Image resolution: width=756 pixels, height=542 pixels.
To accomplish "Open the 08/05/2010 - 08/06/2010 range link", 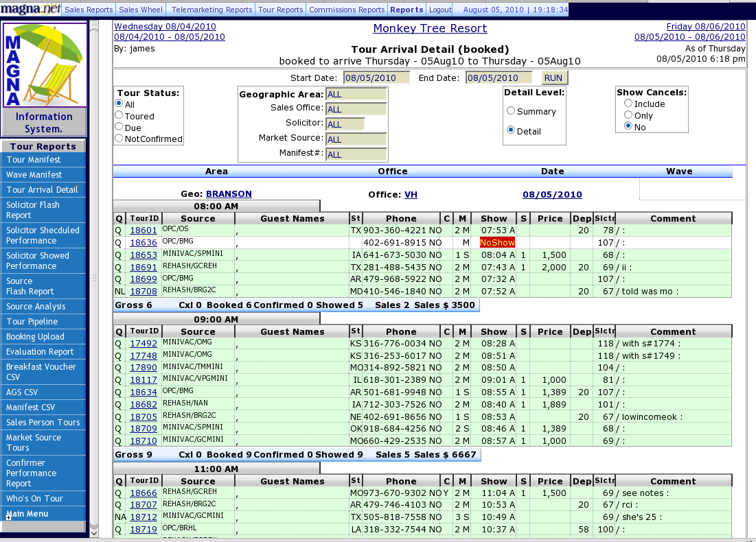I will point(690,36).
